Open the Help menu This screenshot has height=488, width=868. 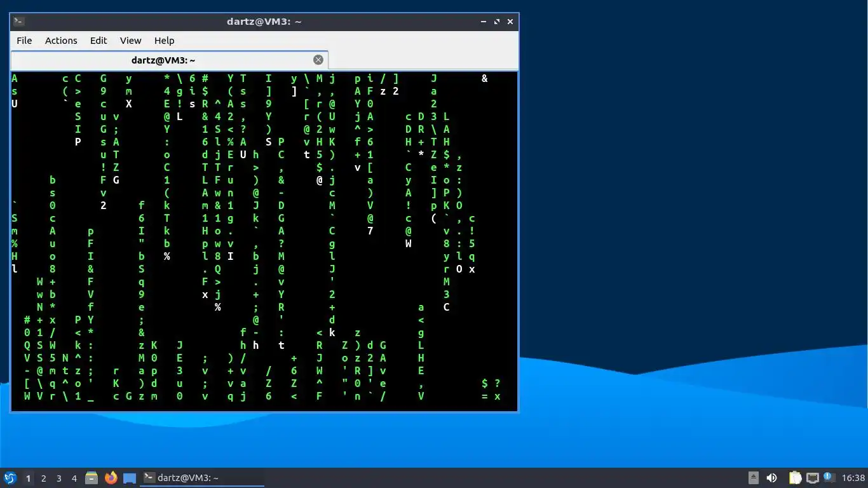(x=164, y=40)
